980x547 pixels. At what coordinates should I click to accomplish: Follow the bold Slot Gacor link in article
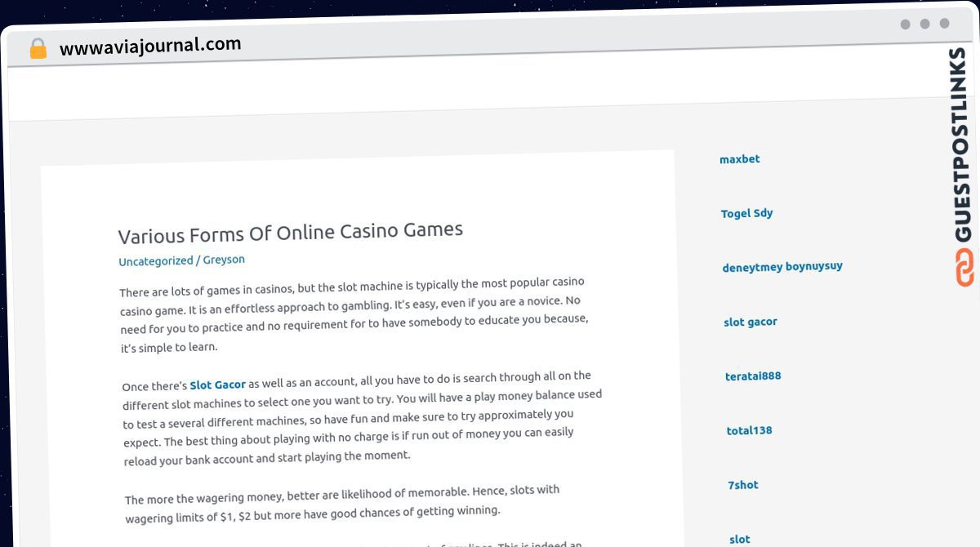click(217, 385)
